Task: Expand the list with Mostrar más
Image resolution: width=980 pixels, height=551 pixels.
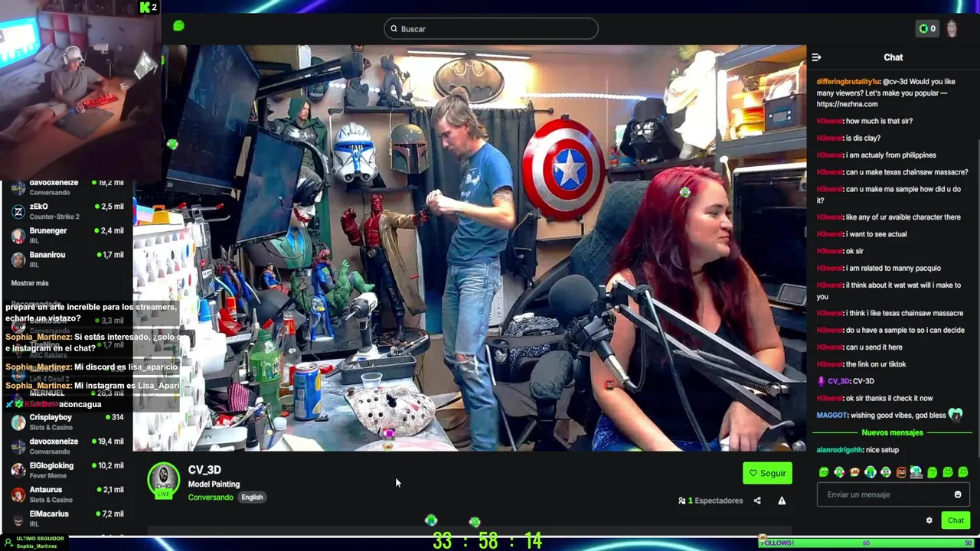Action: (x=30, y=283)
